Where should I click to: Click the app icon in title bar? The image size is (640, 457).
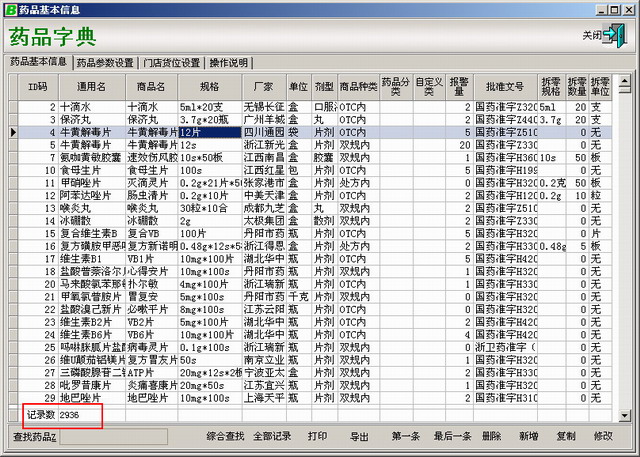tap(10, 8)
